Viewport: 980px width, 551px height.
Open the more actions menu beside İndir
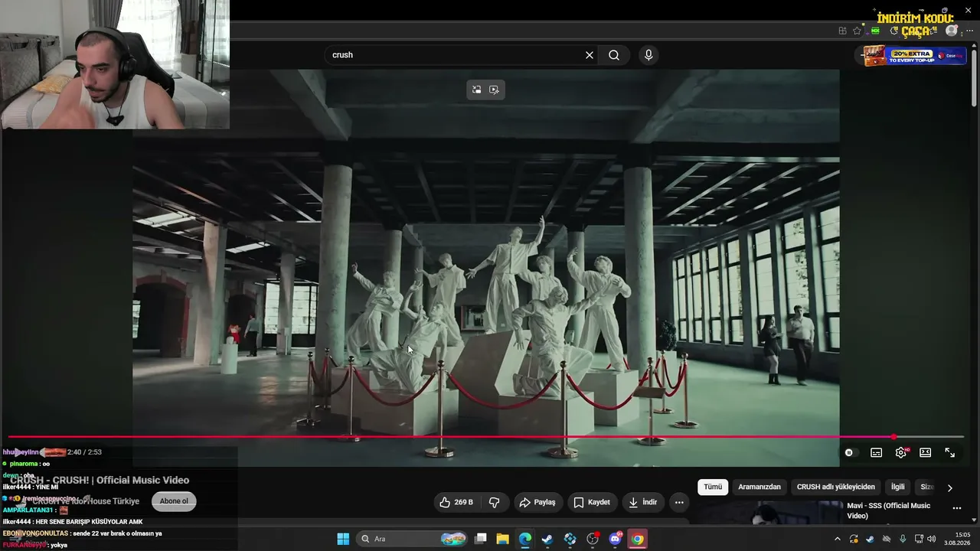(x=679, y=502)
